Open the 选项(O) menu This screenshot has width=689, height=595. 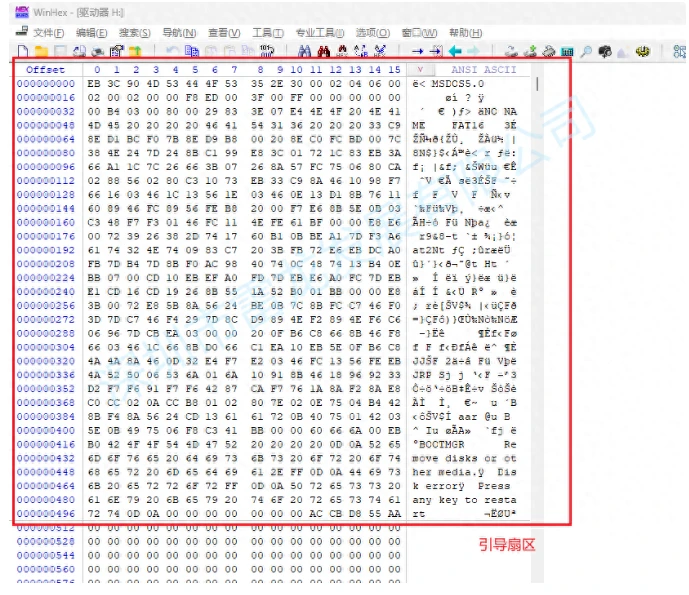tap(373, 33)
